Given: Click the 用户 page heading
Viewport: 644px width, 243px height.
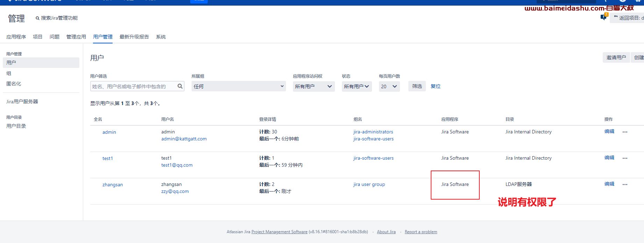Looking at the screenshot, I should [97, 58].
